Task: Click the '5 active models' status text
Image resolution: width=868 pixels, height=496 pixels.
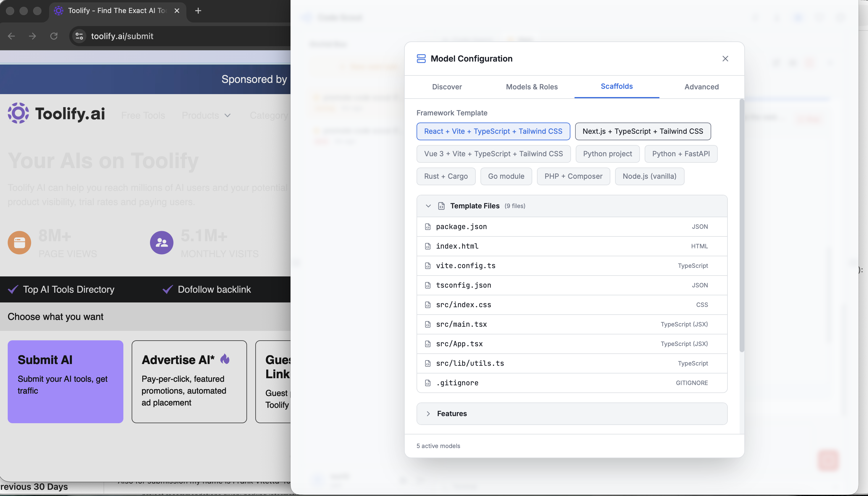Action: pyautogui.click(x=438, y=446)
